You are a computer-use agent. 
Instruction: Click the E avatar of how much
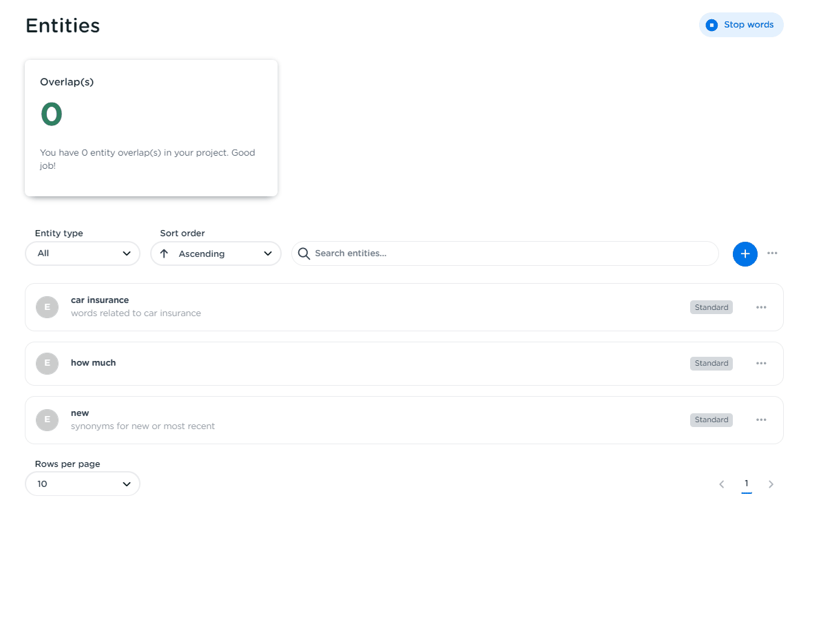click(x=47, y=363)
